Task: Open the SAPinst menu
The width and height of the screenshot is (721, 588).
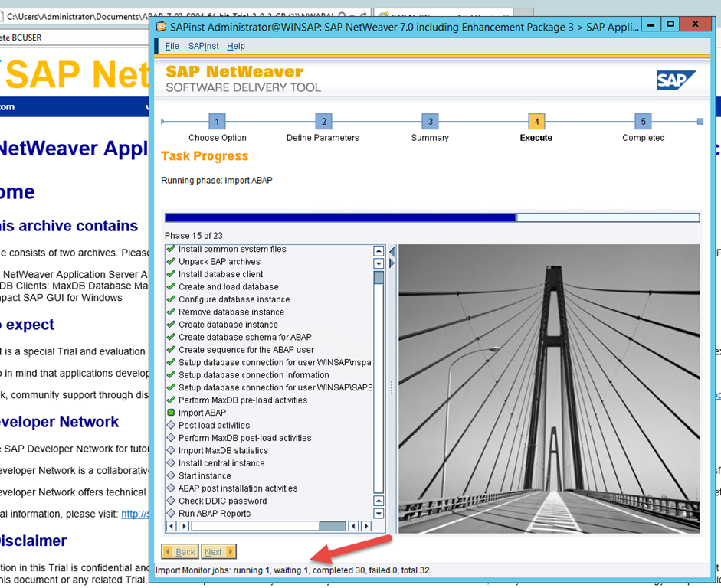Action: [203, 46]
